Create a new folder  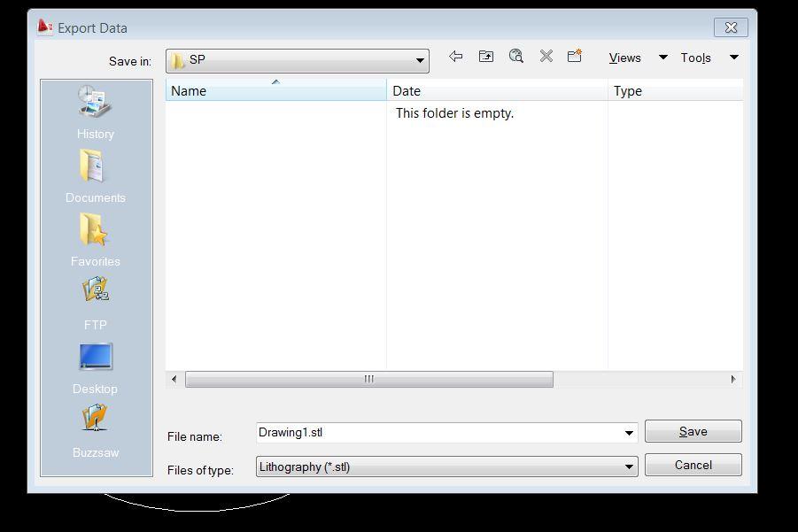pyautogui.click(x=575, y=56)
